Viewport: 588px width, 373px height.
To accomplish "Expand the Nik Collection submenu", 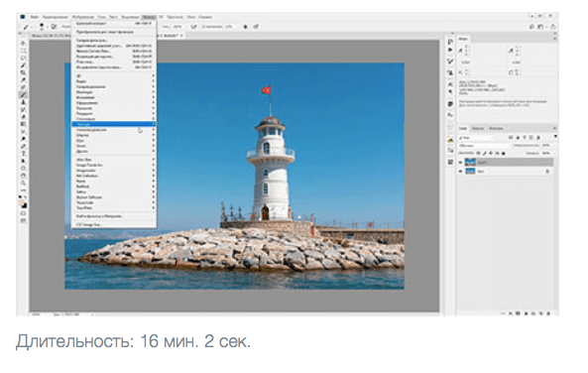I will [114, 176].
